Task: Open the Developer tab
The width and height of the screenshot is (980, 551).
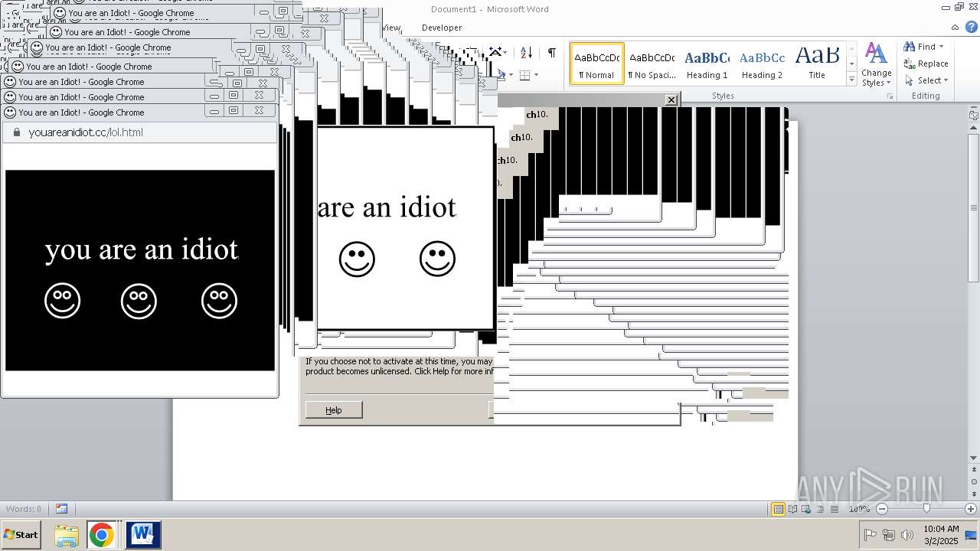Action: [x=442, y=28]
